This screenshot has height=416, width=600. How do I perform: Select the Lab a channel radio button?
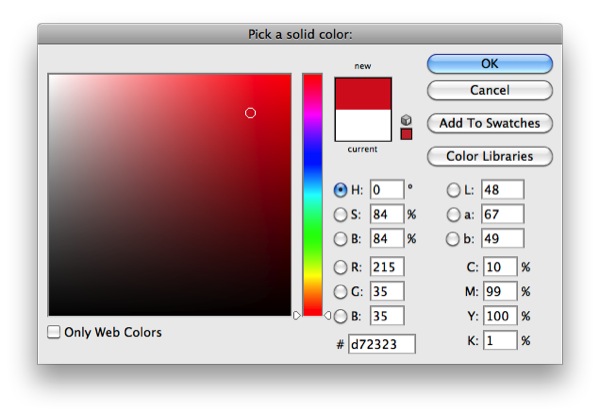(453, 215)
